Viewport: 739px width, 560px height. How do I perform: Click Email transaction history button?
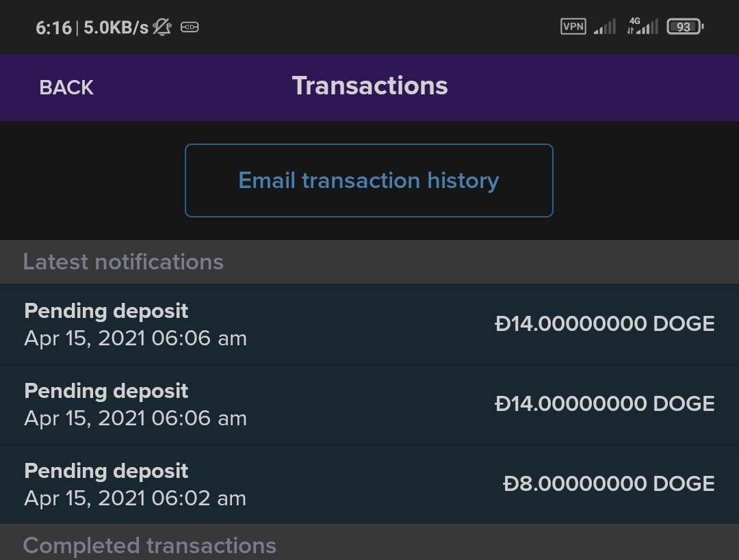[x=369, y=181]
